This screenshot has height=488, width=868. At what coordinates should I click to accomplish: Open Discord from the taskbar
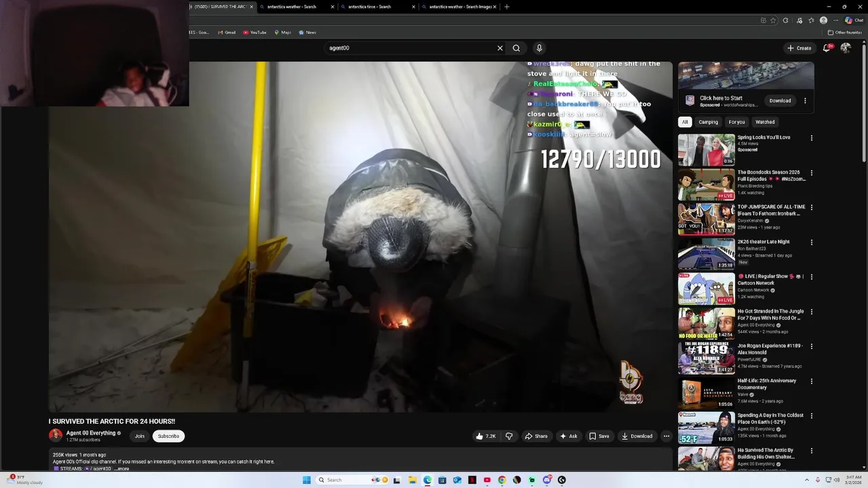(547, 480)
